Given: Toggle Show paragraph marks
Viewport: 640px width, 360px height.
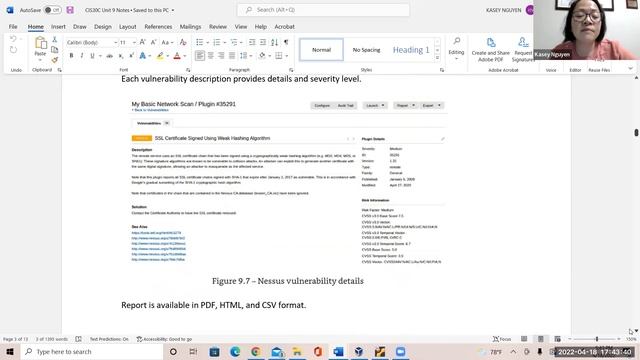Looking at the screenshot, I should (286, 42).
